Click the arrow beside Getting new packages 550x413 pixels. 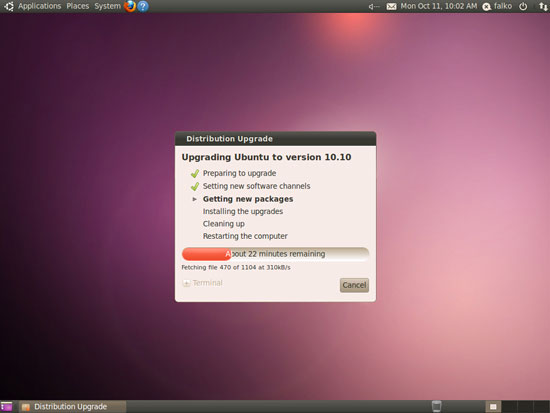coord(194,199)
